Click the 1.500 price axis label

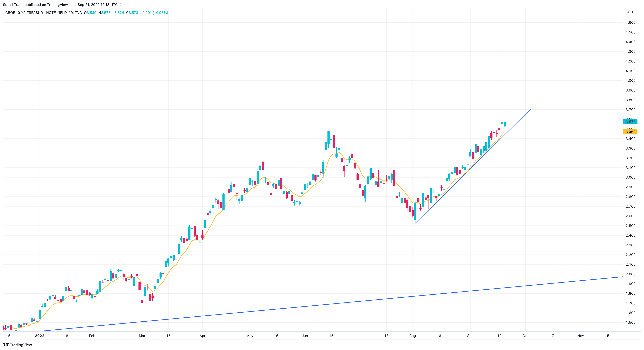tap(631, 322)
